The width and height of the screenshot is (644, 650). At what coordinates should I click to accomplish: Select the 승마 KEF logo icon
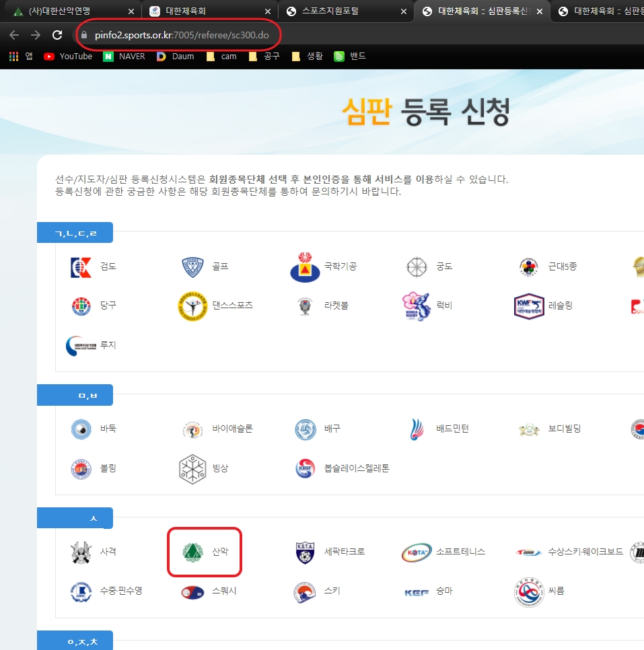(417, 593)
